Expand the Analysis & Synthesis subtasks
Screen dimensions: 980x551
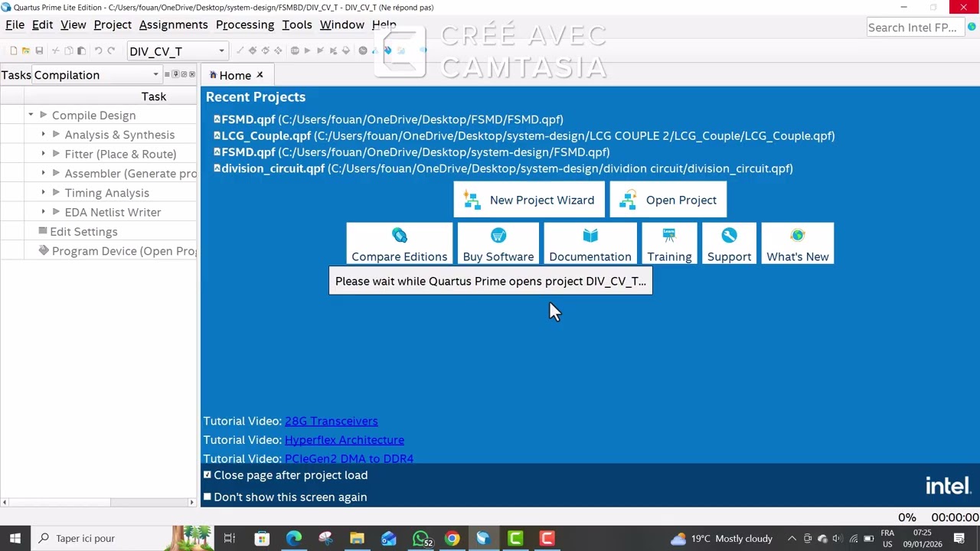44,135
